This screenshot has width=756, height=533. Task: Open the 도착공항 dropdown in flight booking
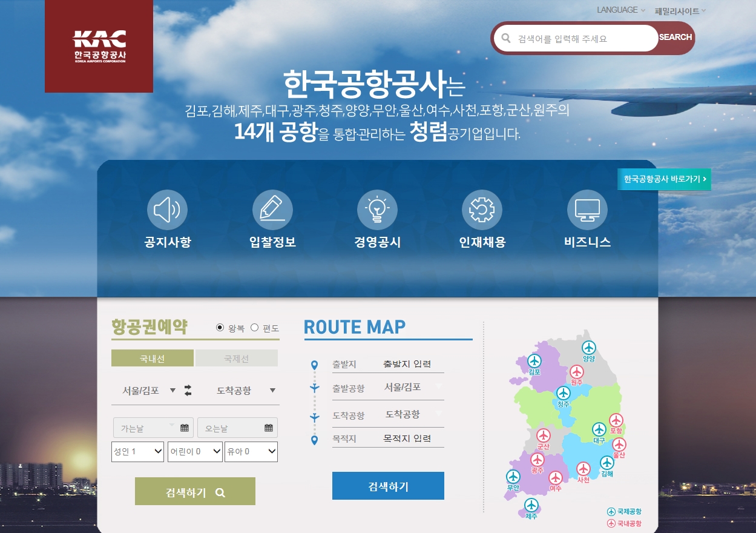(246, 391)
